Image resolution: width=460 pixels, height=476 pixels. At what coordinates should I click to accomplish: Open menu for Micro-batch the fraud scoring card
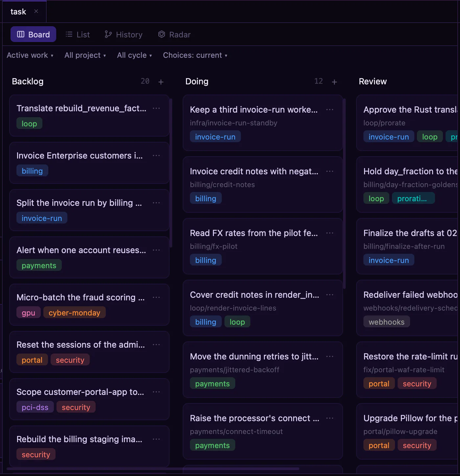click(x=156, y=297)
